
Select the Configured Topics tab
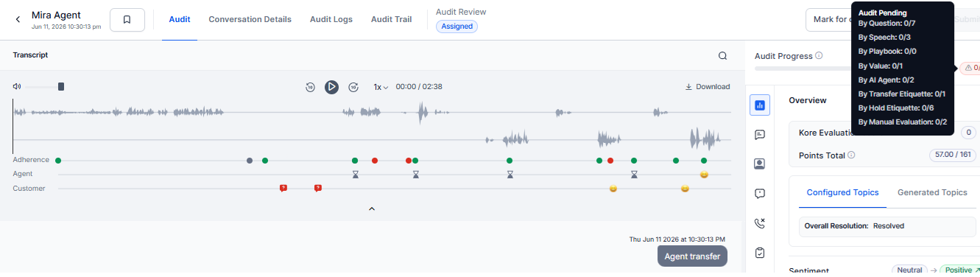[x=842, y=192]
